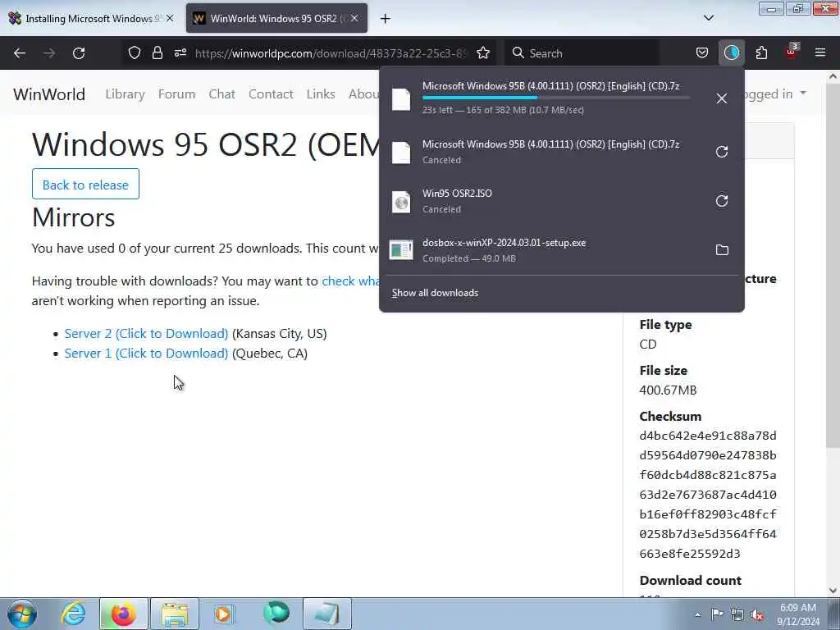Click the page vertical scrollbar thumb
The height and width of the screenshot is (630, 840).
point(833,265)
